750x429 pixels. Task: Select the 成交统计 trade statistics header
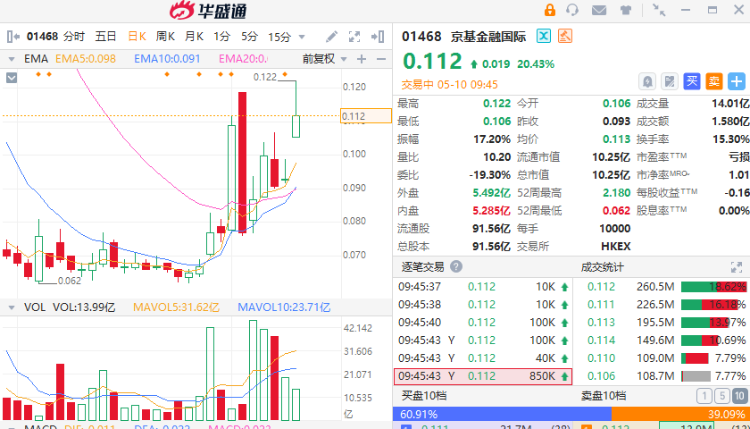602,267
